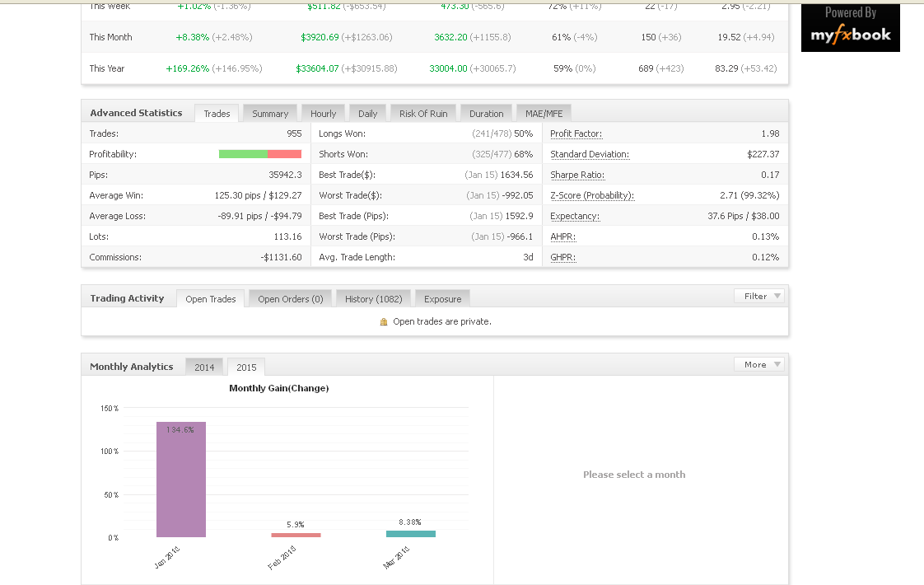Screen dimensions: 924x585
Task: Click the Profit Factor term link
Action: coord(576,133)
